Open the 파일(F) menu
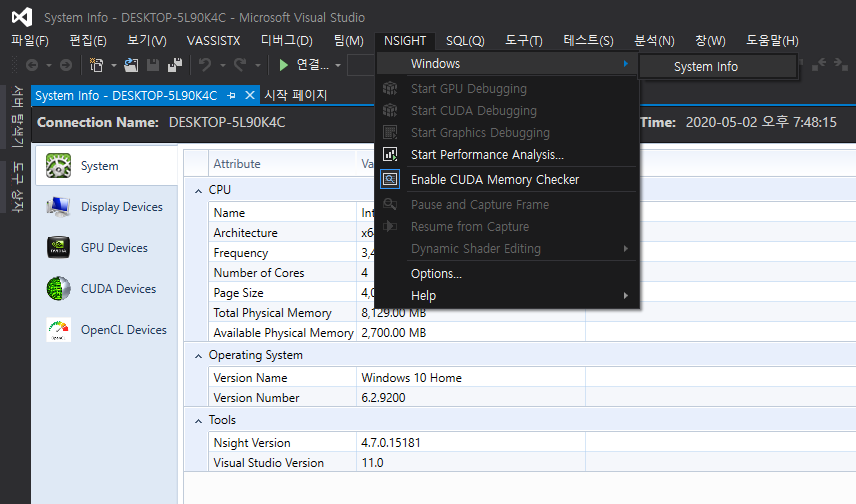Viewport: 856px width, 504px height. [x=30, y=41]
